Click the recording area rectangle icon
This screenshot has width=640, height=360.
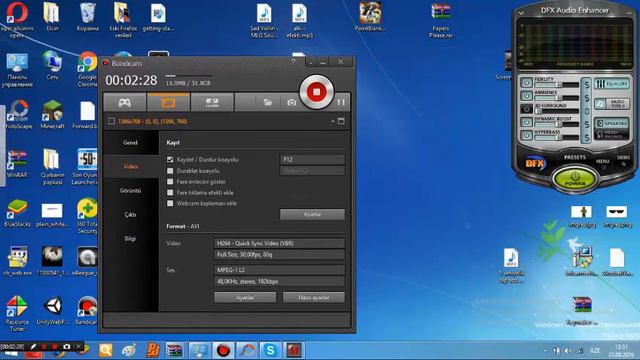point(111,121)
